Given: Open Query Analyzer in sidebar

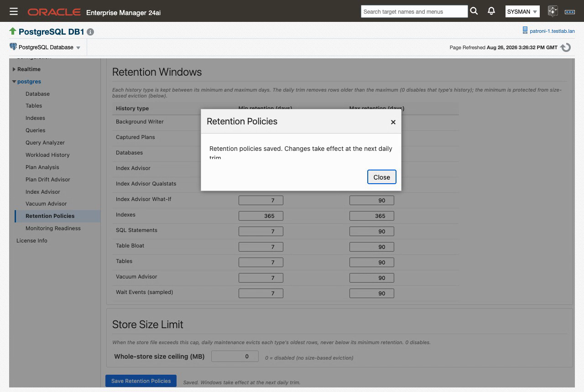Looking at the screenshot, I should tap(45, 143).
